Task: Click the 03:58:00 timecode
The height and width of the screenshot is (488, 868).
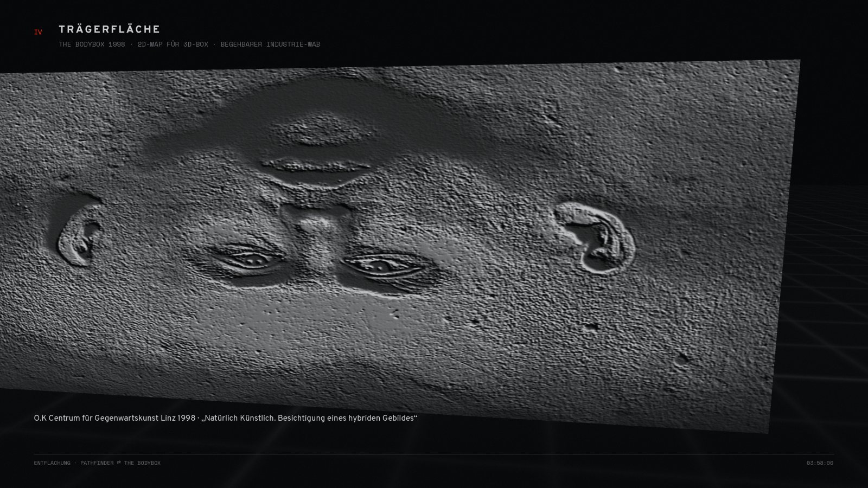Action: 820,463
